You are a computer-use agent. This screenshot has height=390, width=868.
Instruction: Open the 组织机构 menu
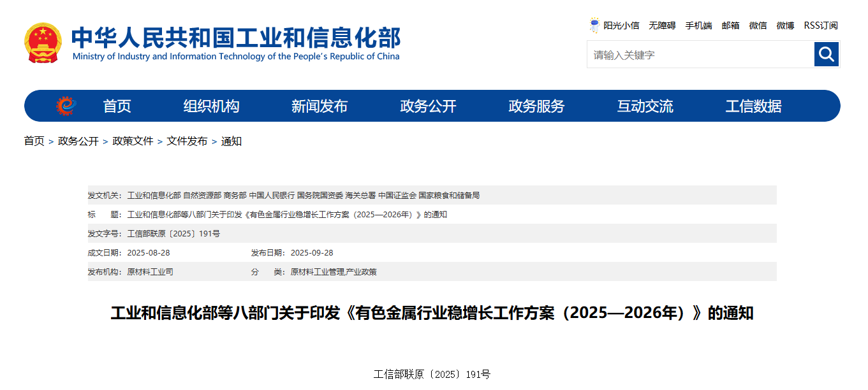210,106
